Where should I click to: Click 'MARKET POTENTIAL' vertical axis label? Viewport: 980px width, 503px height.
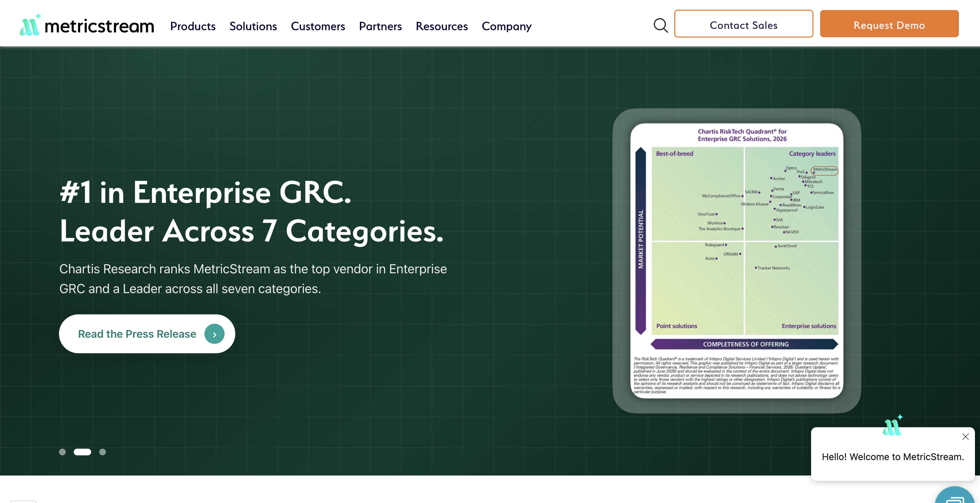coord(640,239)
